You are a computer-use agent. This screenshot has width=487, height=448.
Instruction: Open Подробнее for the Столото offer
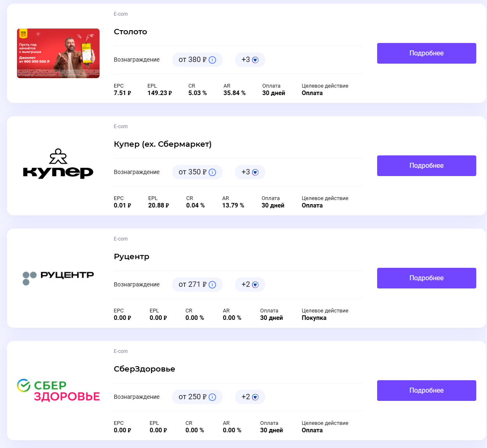[426, 53]
